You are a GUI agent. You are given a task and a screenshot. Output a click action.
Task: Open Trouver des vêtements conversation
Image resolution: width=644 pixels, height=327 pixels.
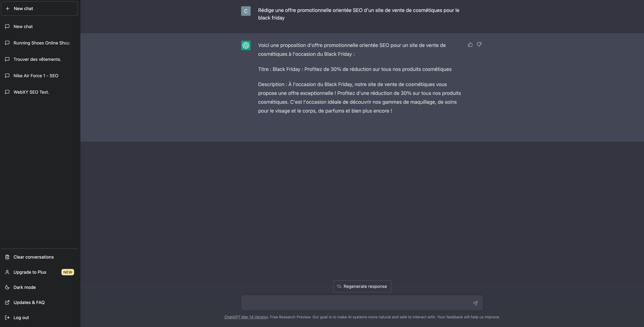coord(40,59)
